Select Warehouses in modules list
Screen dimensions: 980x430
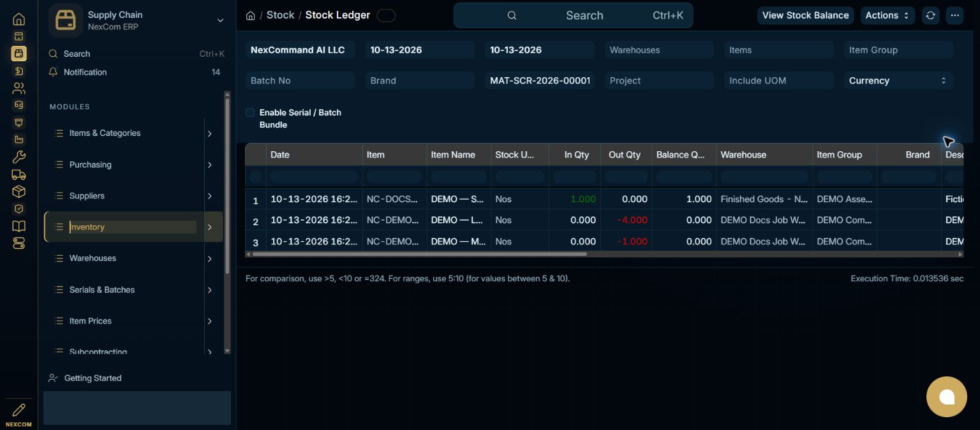[93, 258]
